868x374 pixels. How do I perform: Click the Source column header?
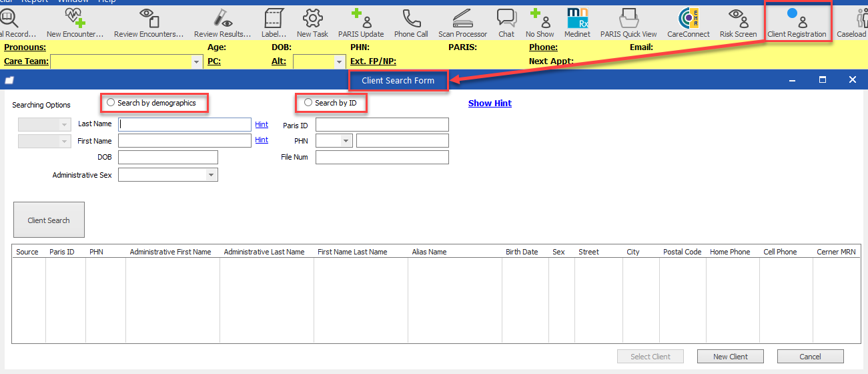point(29,252)
